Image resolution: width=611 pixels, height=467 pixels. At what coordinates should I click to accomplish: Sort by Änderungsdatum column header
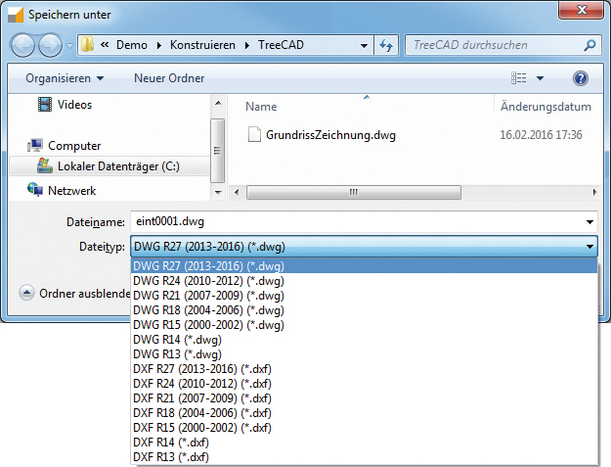[x=546, y=106]
